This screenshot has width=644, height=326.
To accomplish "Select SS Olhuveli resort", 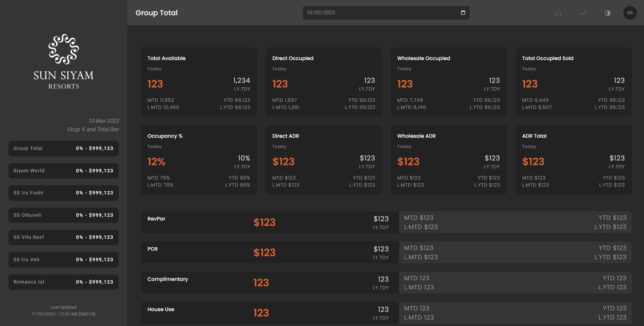I will point(63,215).
